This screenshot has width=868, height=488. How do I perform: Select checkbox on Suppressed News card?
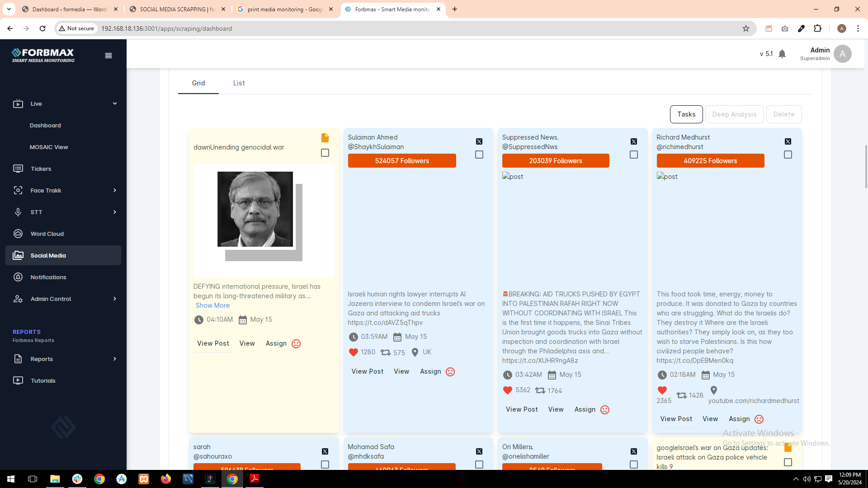pyautogui.click(x=634, y=155)
